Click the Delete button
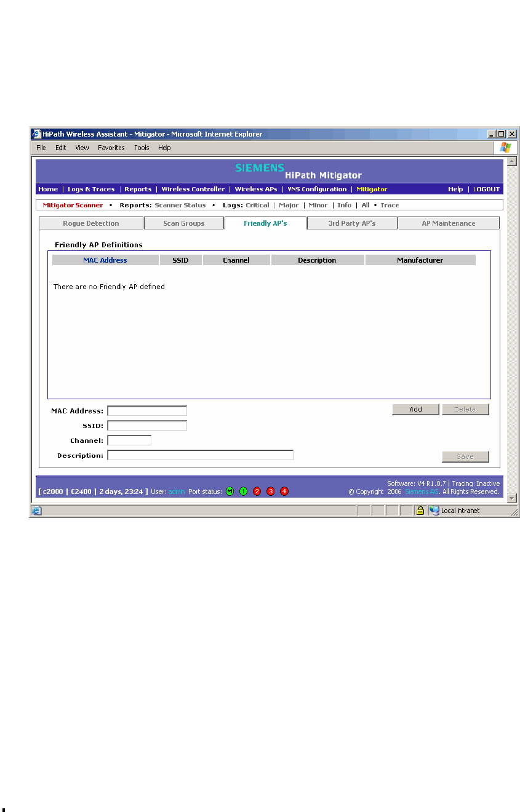Viewport: 520px width, 812px height. [x=465, y=410]
